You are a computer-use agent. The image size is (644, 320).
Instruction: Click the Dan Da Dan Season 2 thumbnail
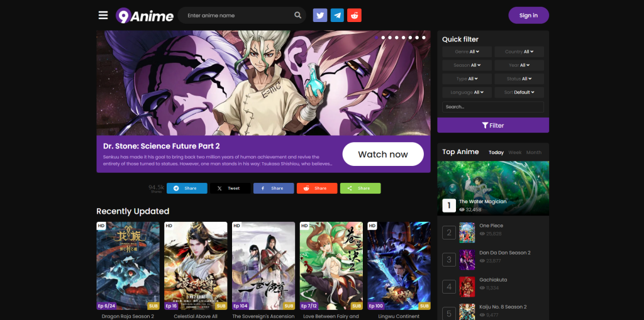click(x=467, y=260)
